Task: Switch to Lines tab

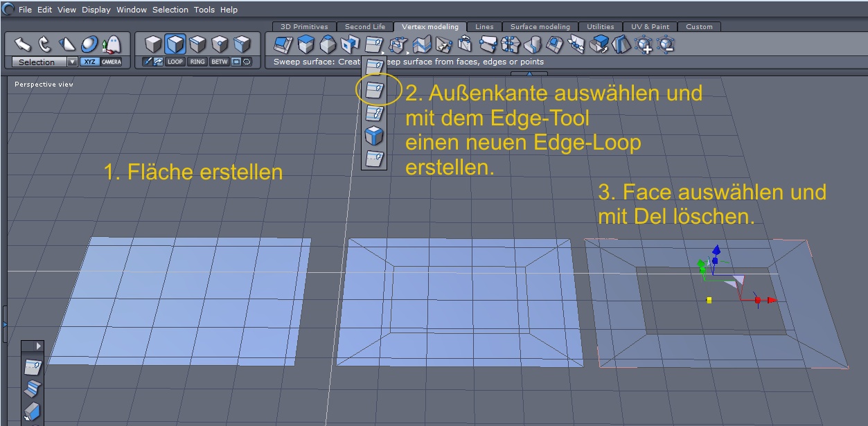Action: point(484,27)
